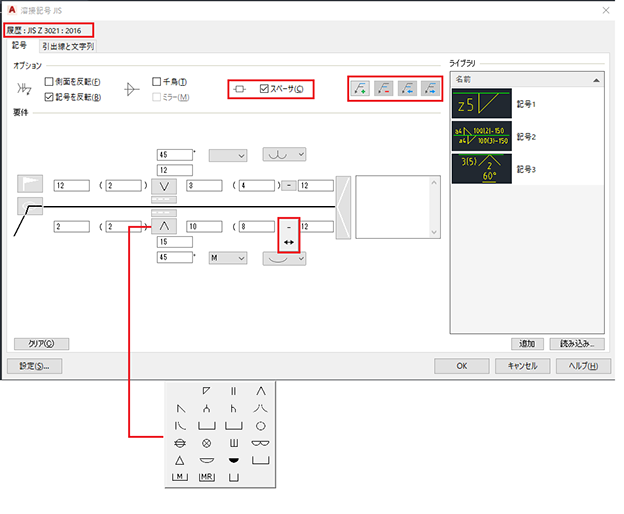Select the 記号3 library thumbnail
The image size is (624, 514).
(482, 169)
